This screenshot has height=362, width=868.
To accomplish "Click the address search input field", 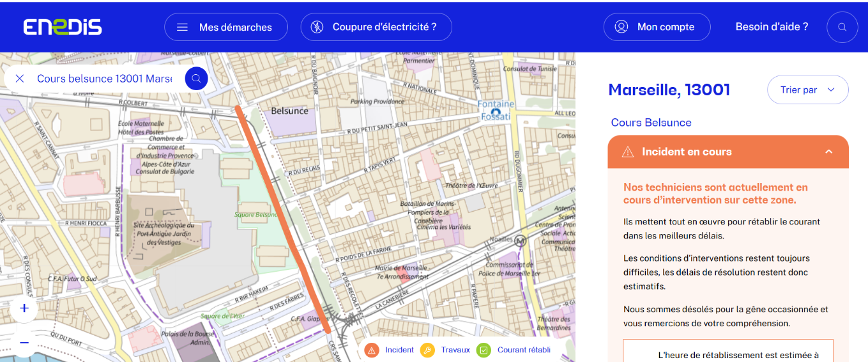I will click(x=104, y=79).
